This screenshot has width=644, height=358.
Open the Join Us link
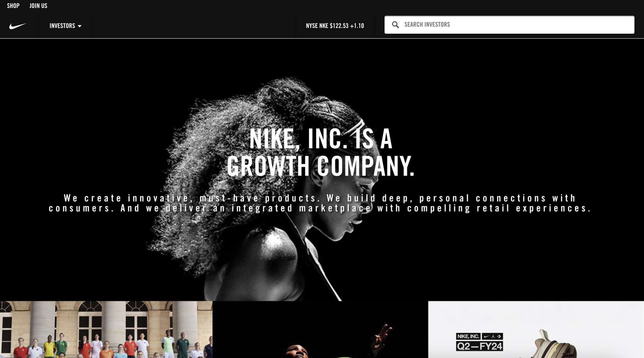[x=38, y=6]
